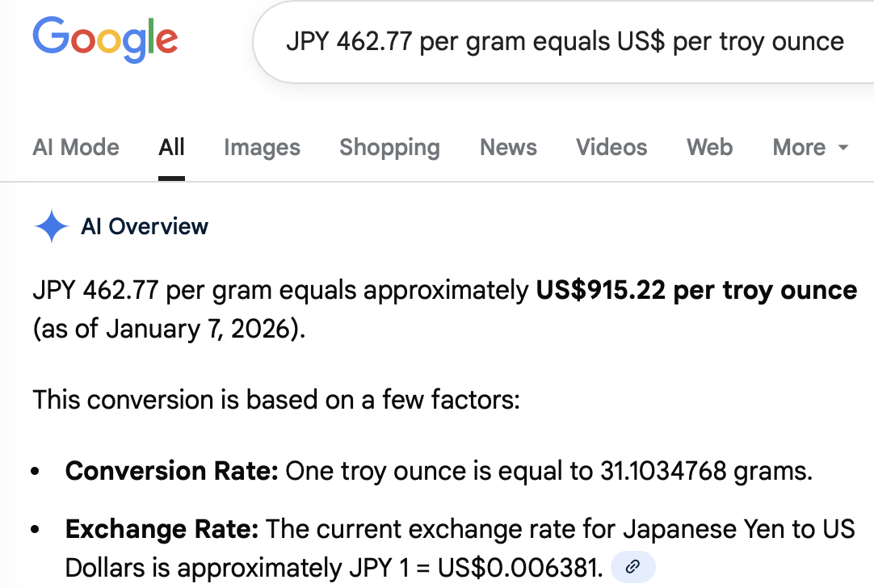This screenshot has height=588, width=874.
Task: Click the bold Exchange Rate label
Action: coord(162,530)
